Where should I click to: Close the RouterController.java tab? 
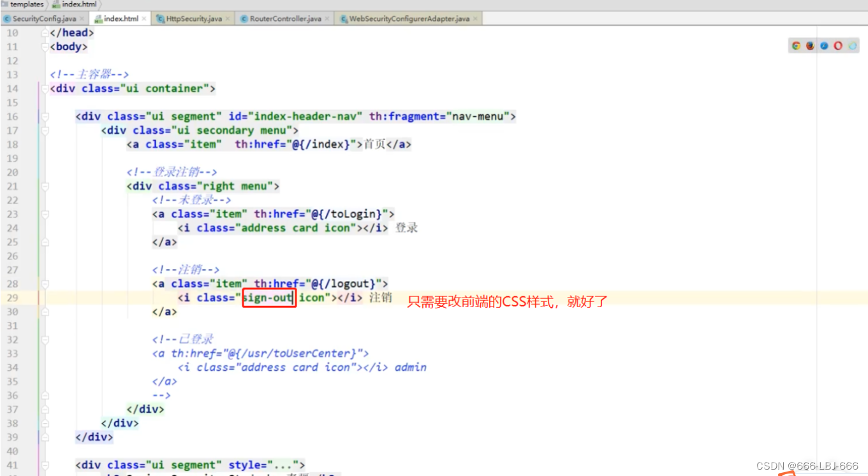pyautogui.click(x=328, y=19)
